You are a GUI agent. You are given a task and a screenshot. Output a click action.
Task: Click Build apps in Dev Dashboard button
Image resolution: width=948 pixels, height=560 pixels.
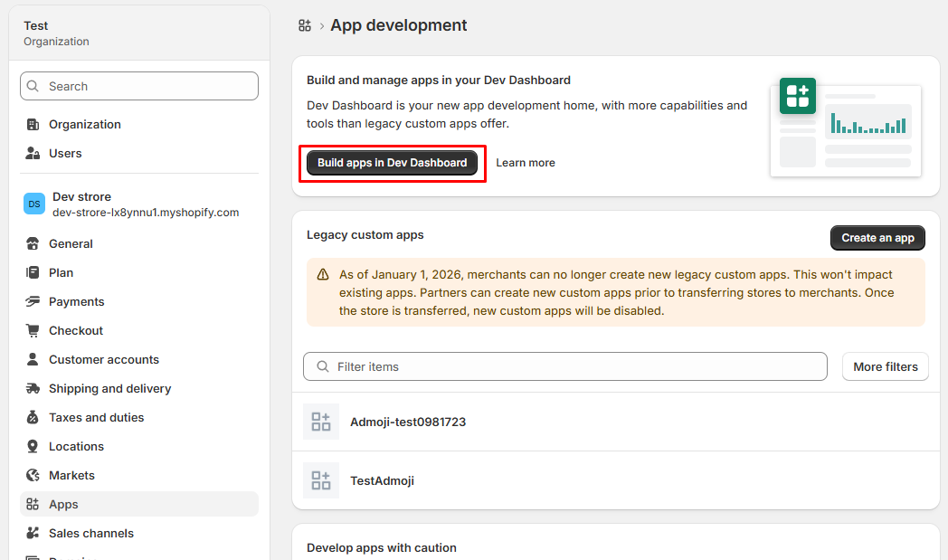(x=392, y=163)
